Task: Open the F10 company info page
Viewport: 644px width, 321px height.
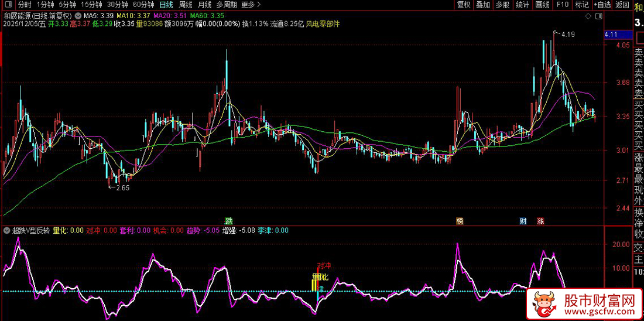Action: coord(563,5)
